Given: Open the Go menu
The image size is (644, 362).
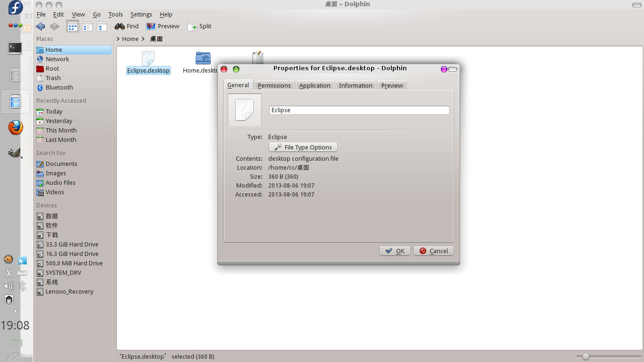Looking at the screenshot, I should (97, 15).
